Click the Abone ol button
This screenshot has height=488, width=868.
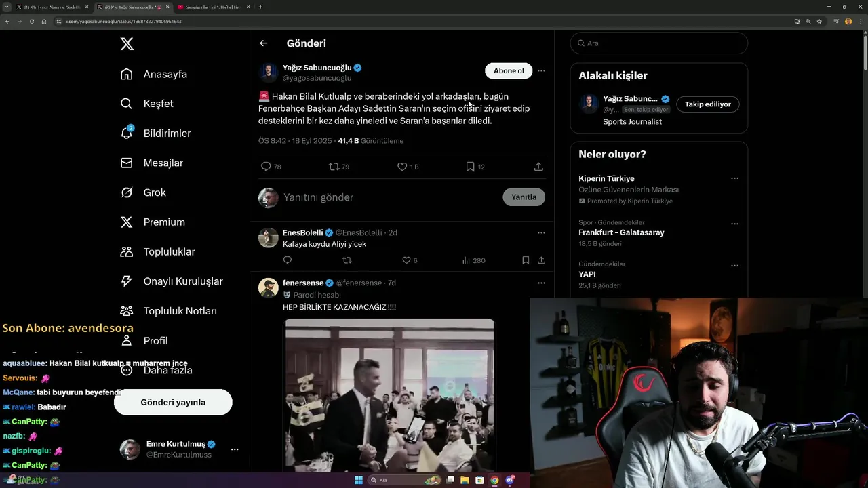coord(509,70)
